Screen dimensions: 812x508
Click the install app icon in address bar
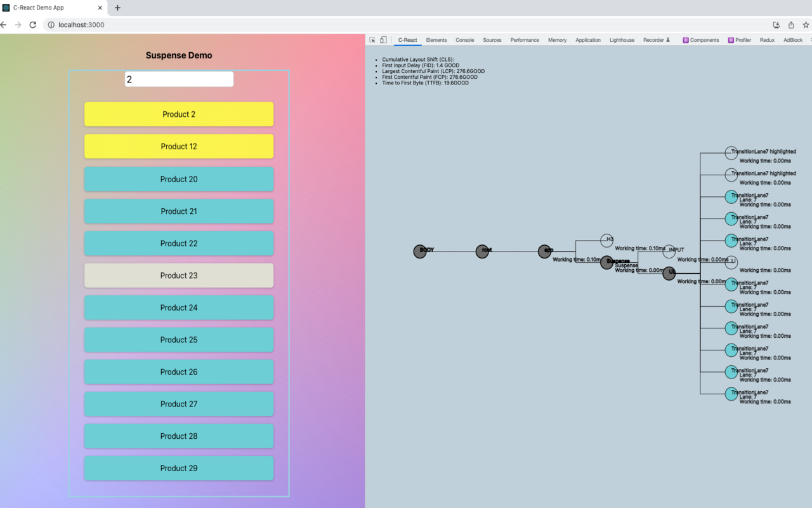click(x=776, y=25)
